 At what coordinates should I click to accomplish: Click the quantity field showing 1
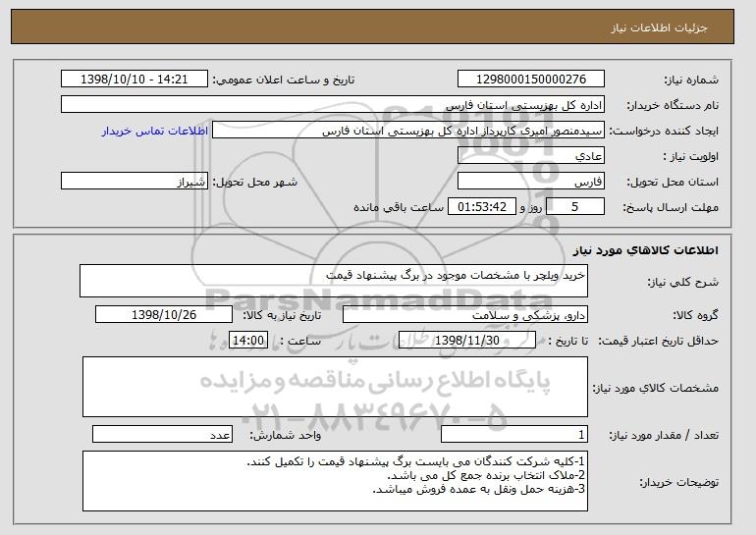(x=514, y=434)
